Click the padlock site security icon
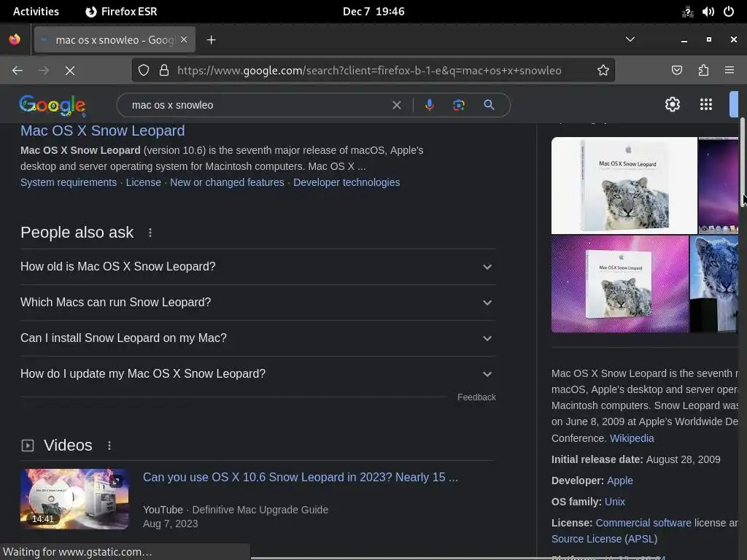Screen dimensions: 747x560 tap(164, 71)
